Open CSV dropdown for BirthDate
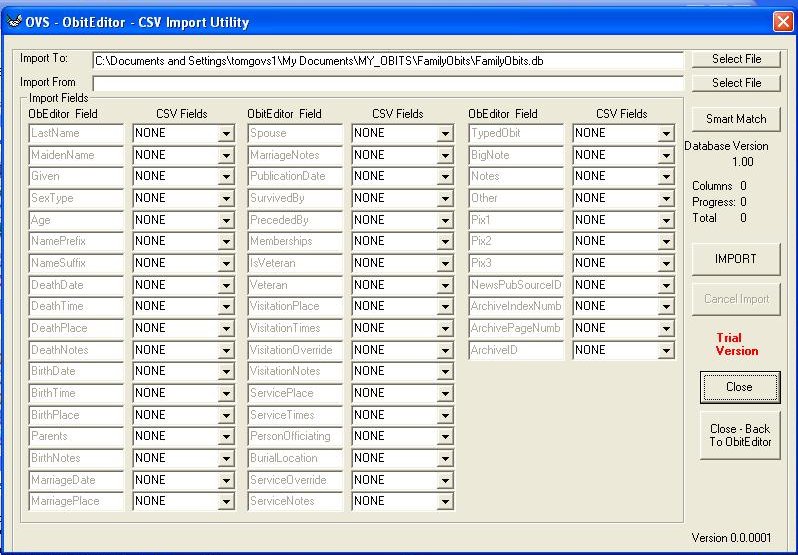 226,371
